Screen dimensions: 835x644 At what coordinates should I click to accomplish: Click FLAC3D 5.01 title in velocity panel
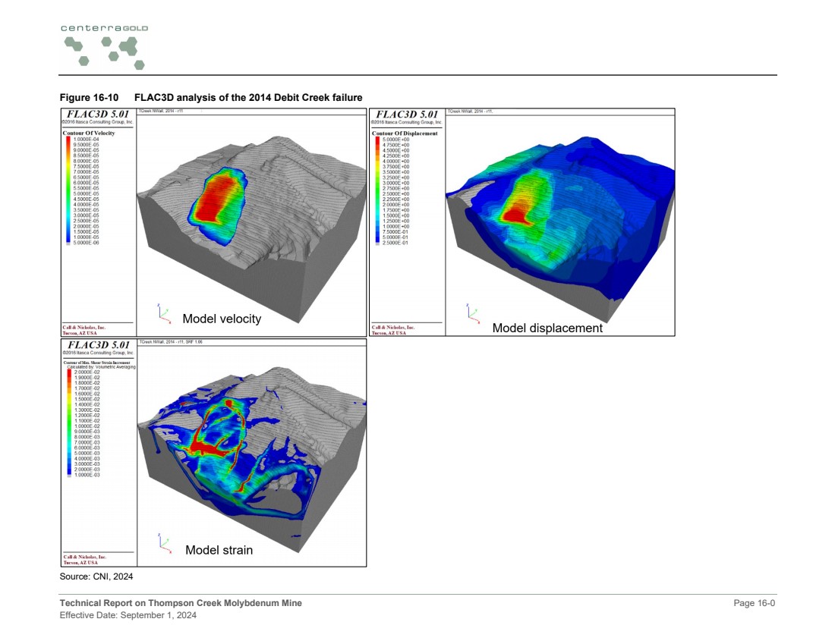pyautogui.click(x=98, y=115)
